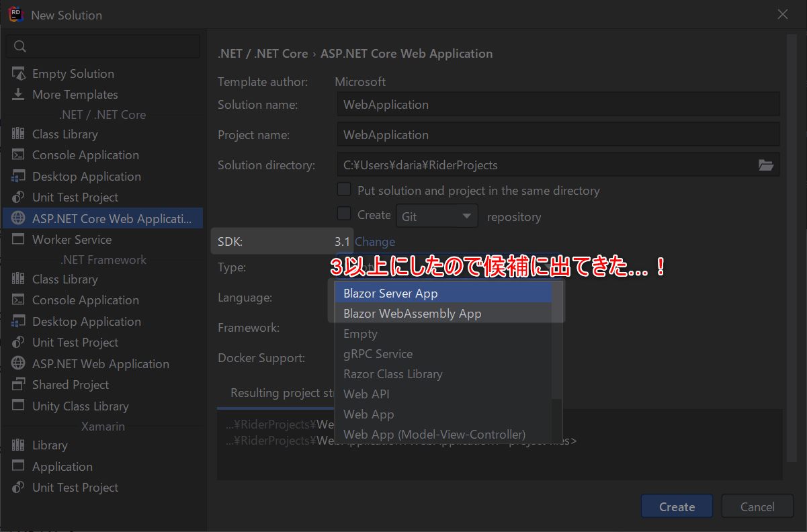Choose Blazor WebAssembly App option
The image size is (807, 532).
443,314
